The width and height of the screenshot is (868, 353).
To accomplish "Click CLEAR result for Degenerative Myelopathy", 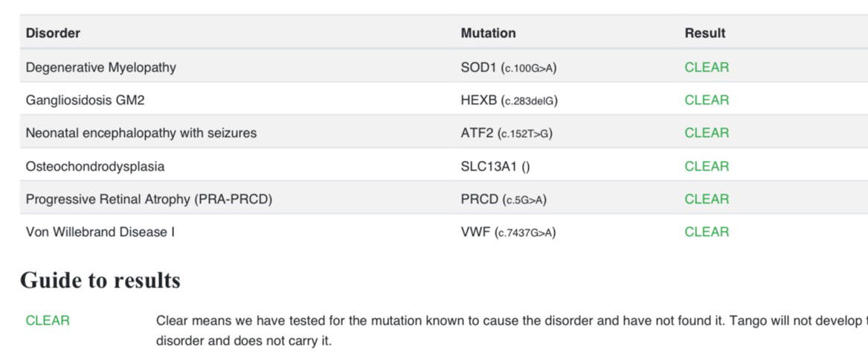I will (x=707, y=68).
